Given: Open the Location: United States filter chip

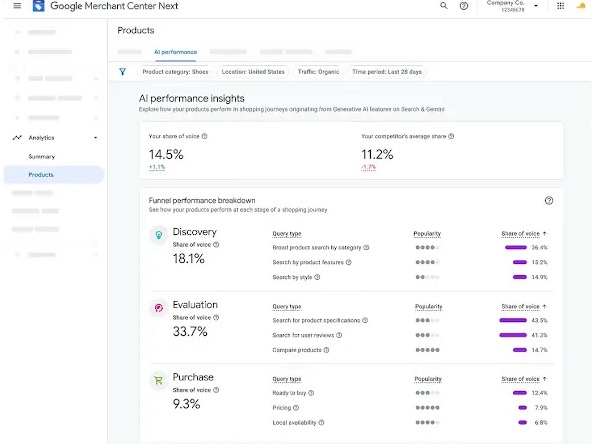Looking at the screenshot, I should tap(253, 71).
